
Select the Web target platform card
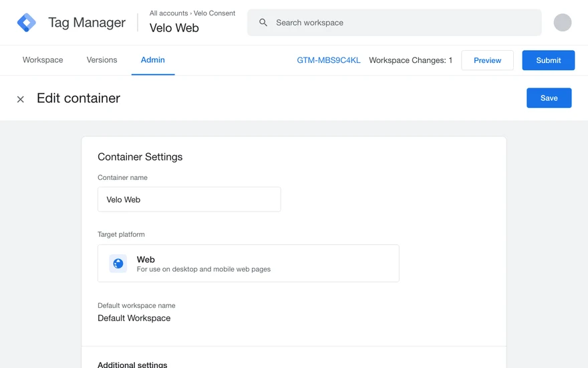pyautogui.click(x=249, y=263)
